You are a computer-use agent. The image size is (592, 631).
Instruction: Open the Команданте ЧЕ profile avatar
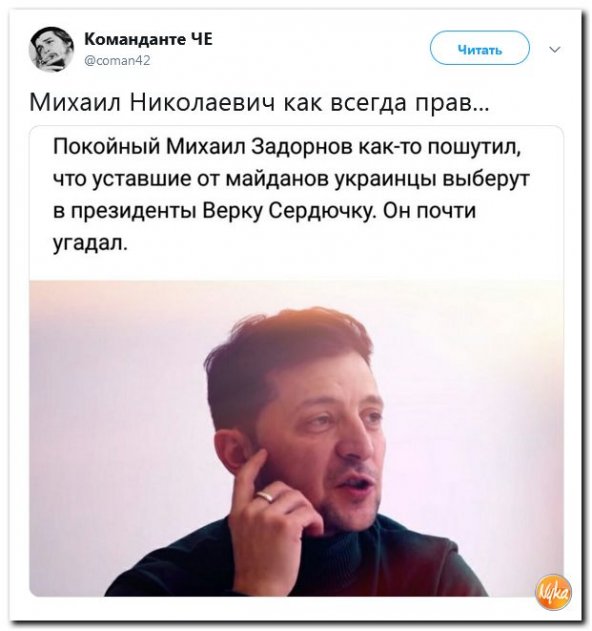click(x=51, y=49)
